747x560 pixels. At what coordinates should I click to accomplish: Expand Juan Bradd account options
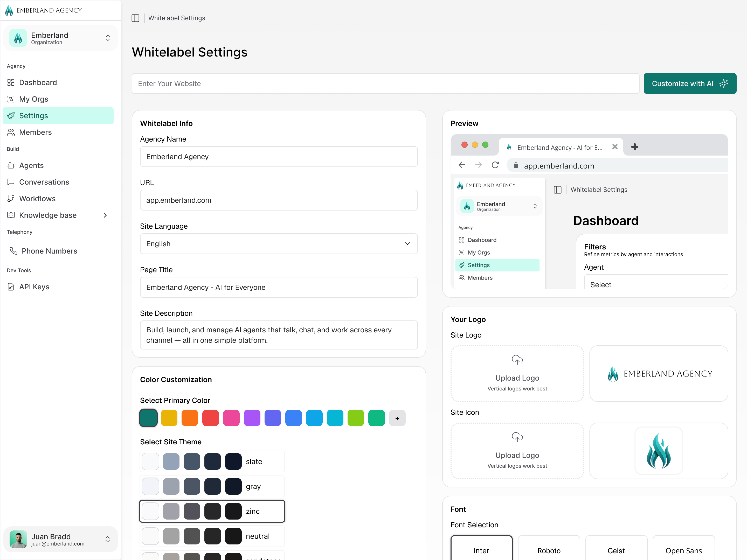(108, 540)
